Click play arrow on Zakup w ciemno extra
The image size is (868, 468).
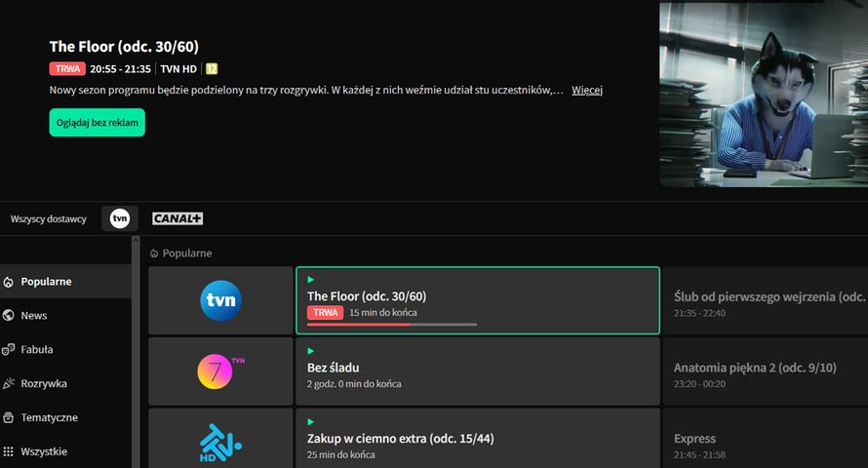click(x=310, y=422)
